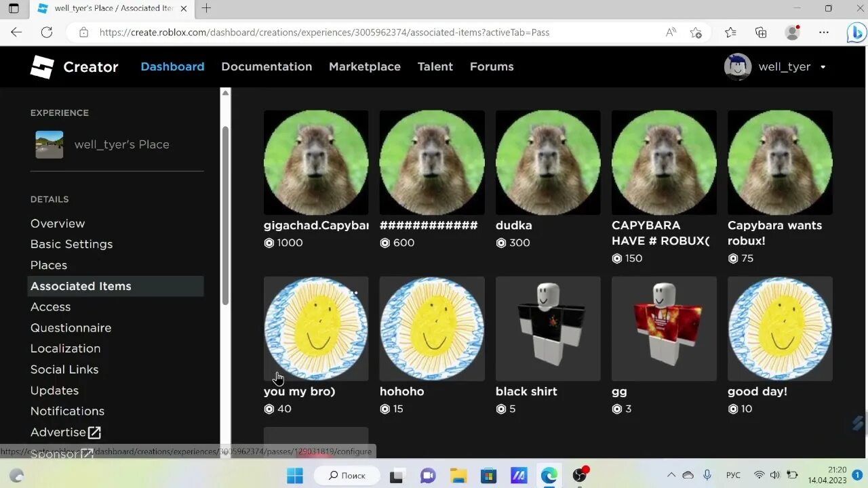This screenshot has height=488, width=868.
Task: Open tab actions menu icon
Action: click(x=14, y=9)
